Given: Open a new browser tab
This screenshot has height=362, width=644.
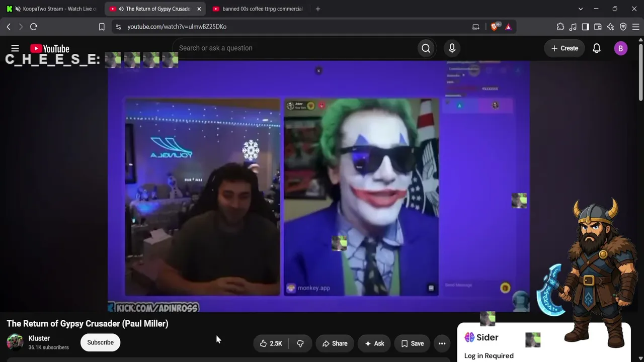Looking at the screenshot, I should 317,9.
